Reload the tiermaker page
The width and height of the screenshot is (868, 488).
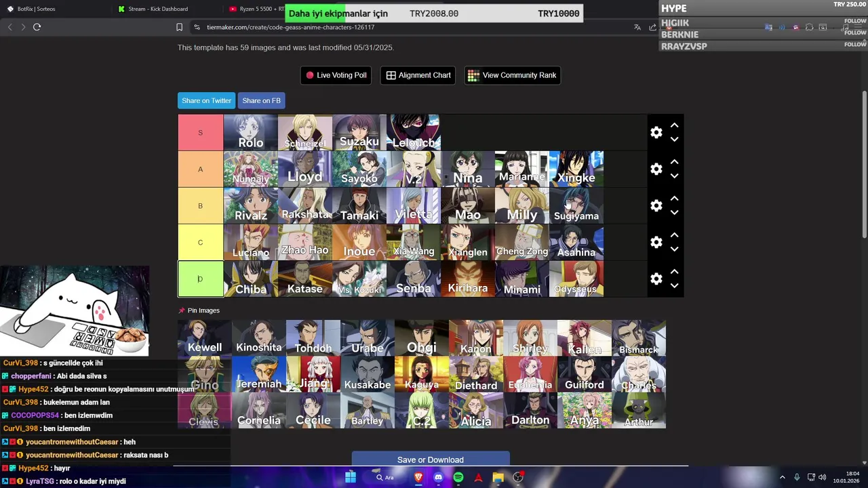pyautogui.click(x=37, y=27)
